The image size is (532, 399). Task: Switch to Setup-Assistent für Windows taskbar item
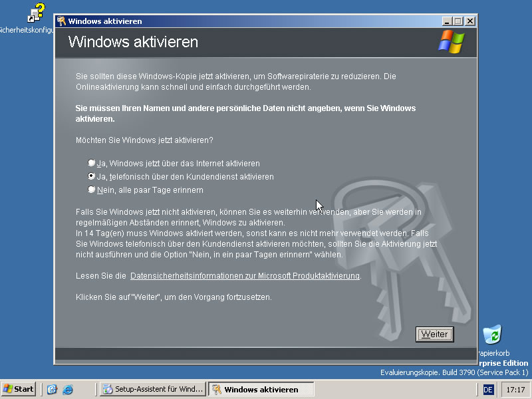153,389
